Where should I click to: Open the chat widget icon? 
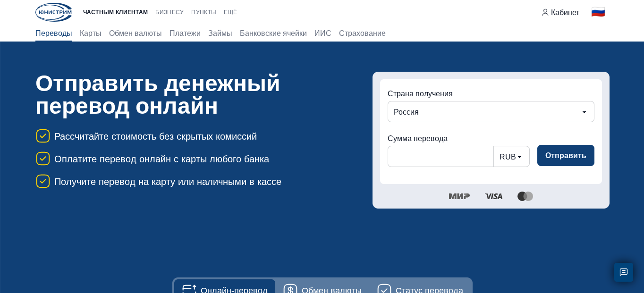pyautogui.click(x=624, y=272)
